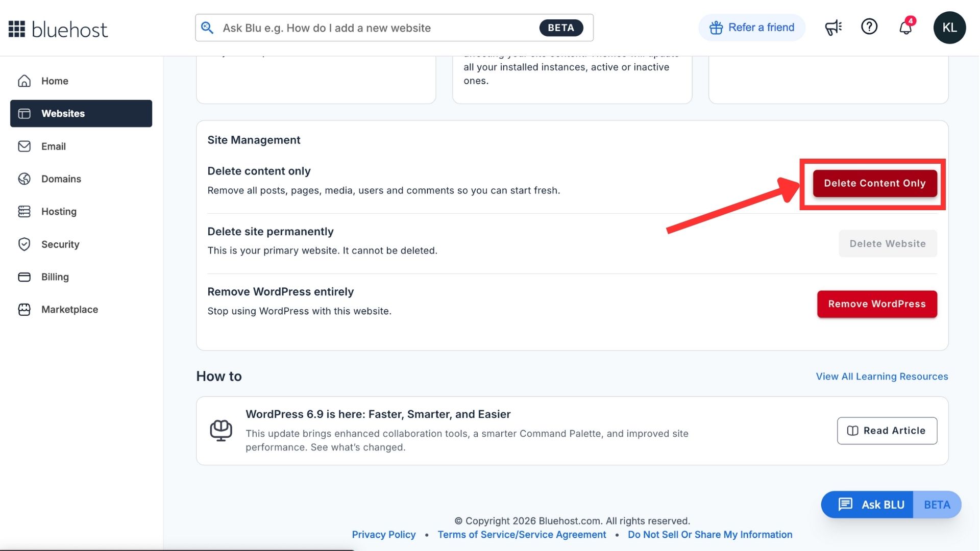The image size is (980, 551).
Task: Click the Marketplace sidebar icon
Action: [24, 309]
